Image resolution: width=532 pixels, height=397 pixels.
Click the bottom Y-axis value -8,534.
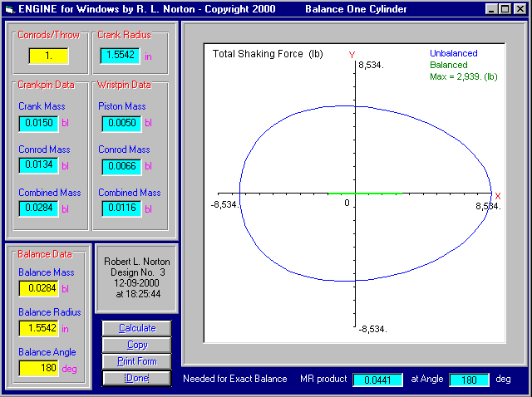pos(373,329)
